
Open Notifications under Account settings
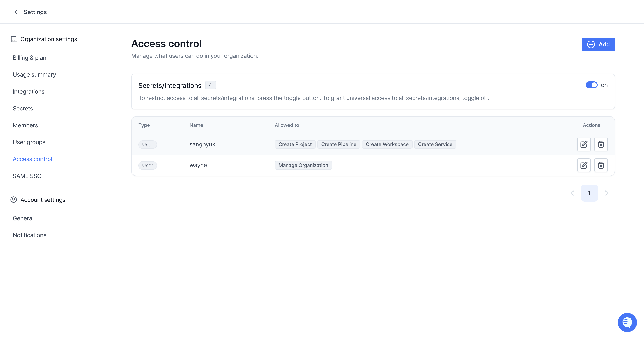tap(30, 235)
